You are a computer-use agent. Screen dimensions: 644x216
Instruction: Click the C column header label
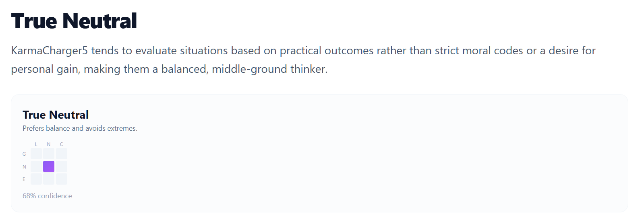pos(62,144)
